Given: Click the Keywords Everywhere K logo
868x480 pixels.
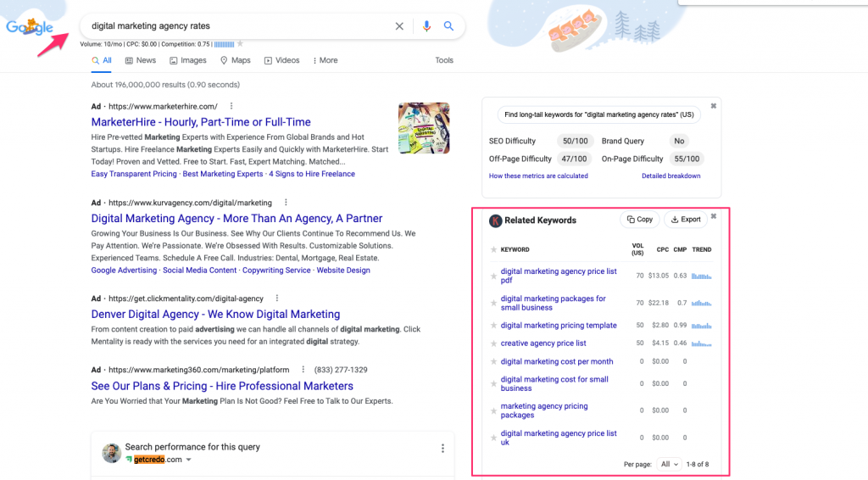Looking at the screenshot, I should (495, 220).
